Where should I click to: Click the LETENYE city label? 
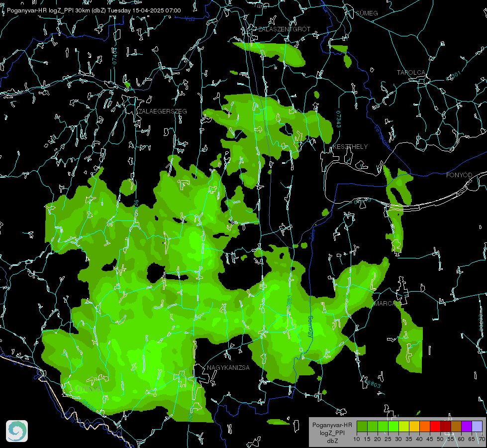[87, 389]
